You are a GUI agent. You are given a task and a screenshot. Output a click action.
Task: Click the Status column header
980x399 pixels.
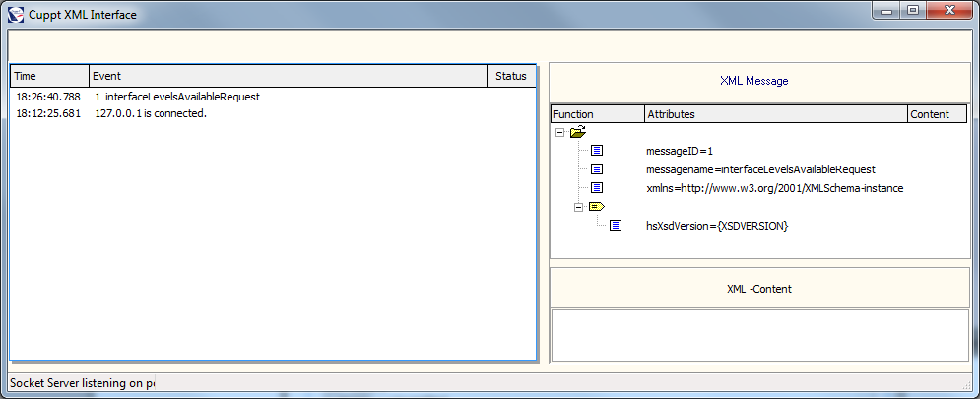click(x=511, y=76)
